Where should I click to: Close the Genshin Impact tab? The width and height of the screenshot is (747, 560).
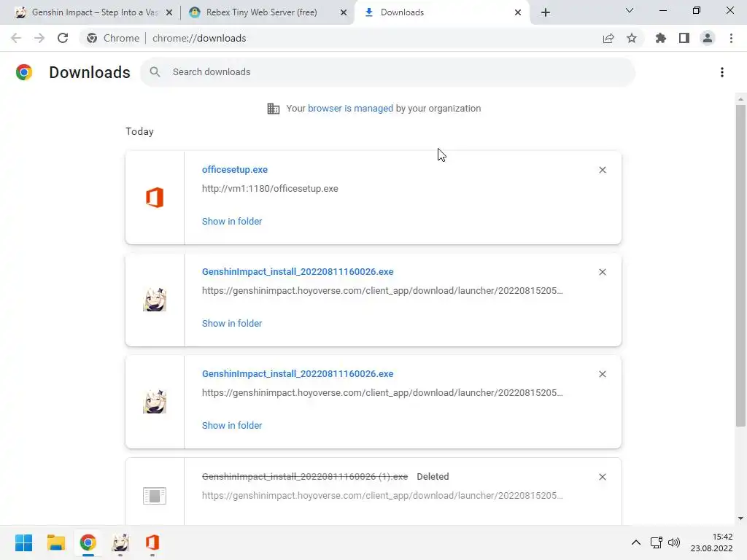(x=169, y=12)
